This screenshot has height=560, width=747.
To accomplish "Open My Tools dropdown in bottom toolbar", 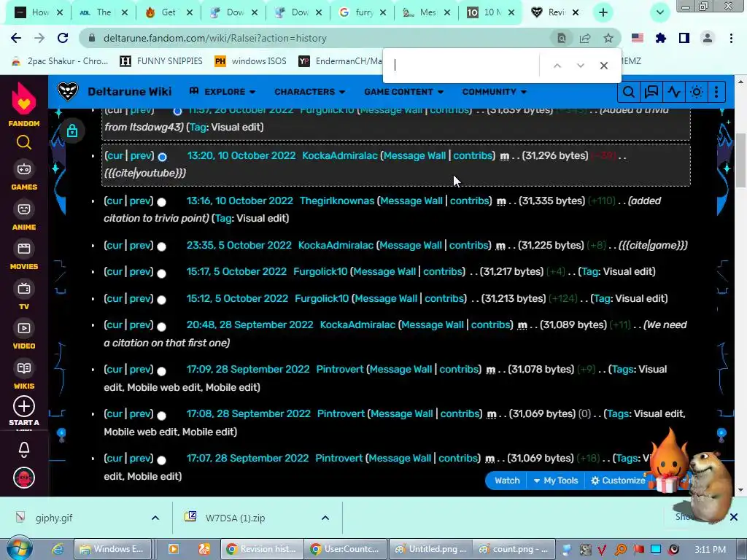I will (x=555, y=481).
